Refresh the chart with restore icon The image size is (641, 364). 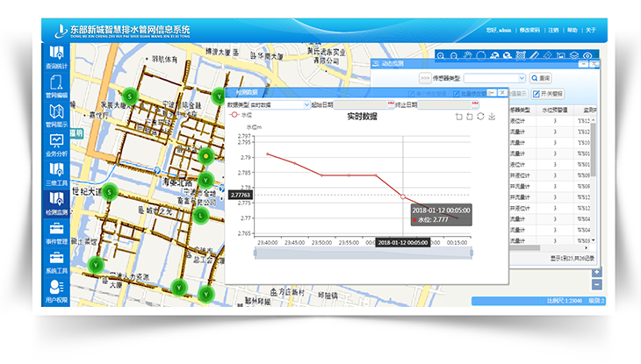tap(480, 117)
